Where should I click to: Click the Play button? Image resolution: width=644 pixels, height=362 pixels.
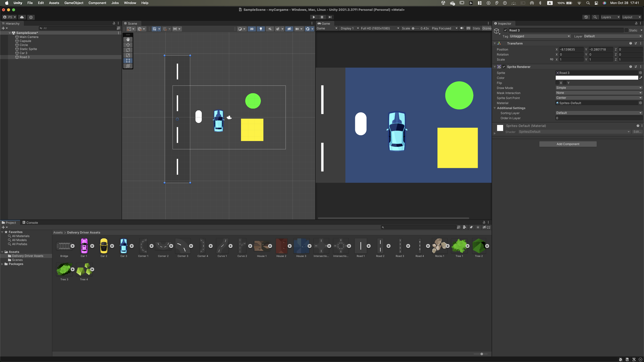[x=314, y=17]
